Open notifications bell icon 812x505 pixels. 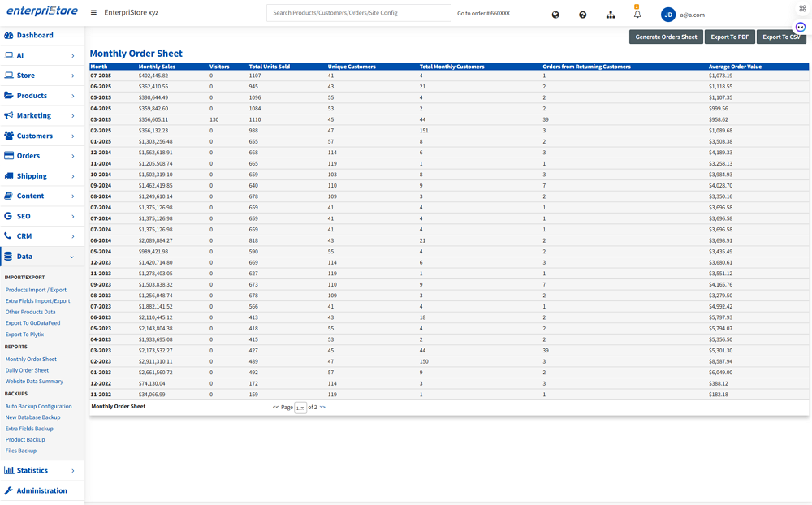[637, 15]
